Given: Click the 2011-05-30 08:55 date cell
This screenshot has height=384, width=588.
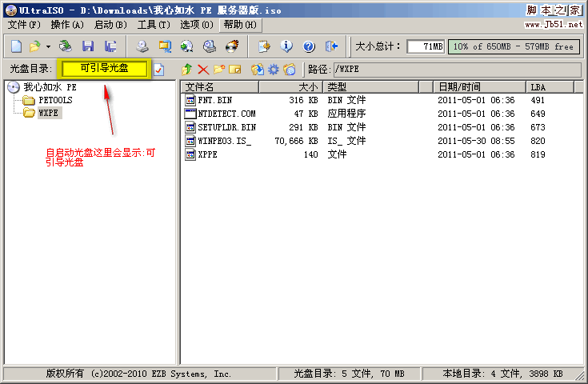Looking at the screenshot, I should (x=476, y=141).
